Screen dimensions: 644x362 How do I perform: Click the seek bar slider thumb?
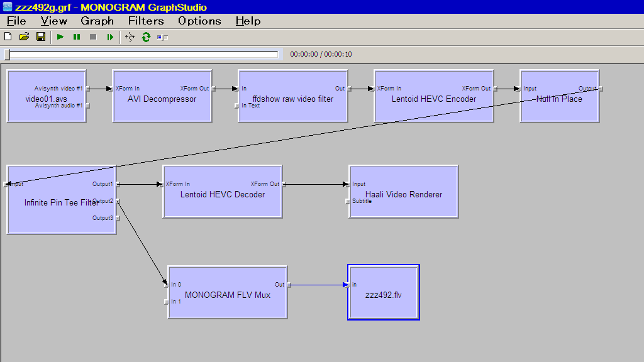pyautogui.click(x=7, y=54)
